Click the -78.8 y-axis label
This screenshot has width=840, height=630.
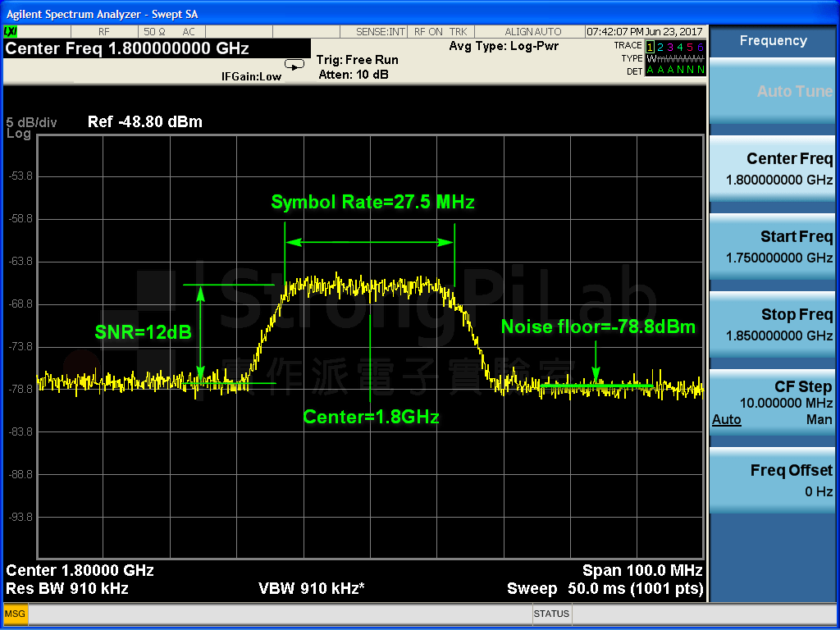coord(20,389)
